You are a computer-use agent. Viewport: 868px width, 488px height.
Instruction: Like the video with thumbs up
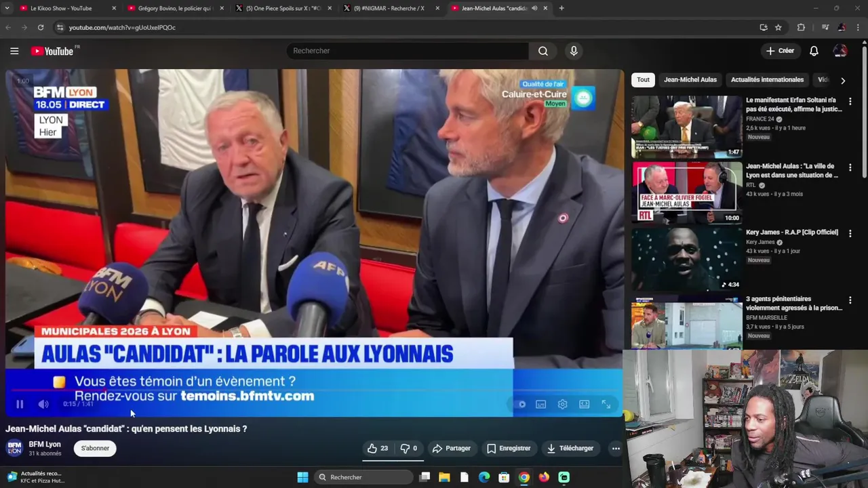click(378, 448)
